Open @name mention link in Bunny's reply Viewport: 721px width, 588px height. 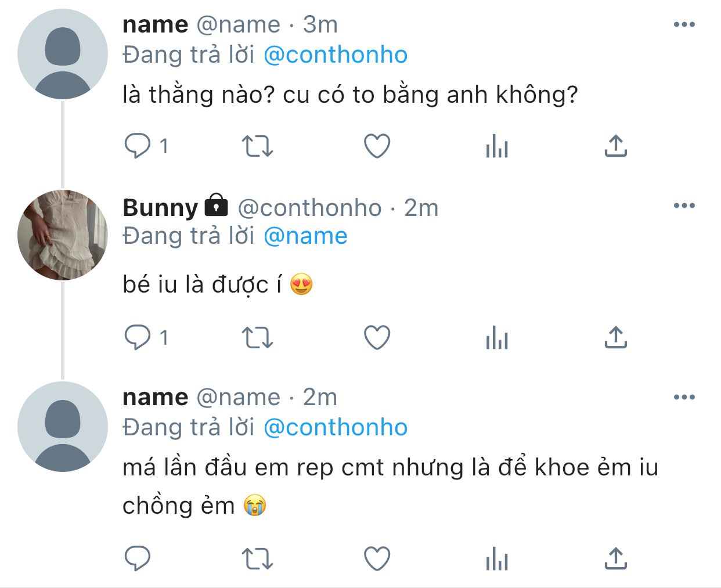tap(305, 236)
